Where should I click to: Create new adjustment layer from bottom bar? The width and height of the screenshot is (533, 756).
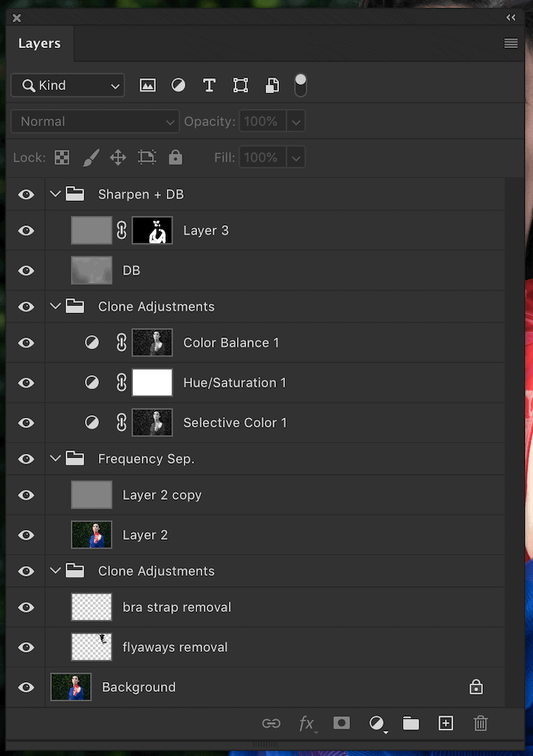point(377,724)
